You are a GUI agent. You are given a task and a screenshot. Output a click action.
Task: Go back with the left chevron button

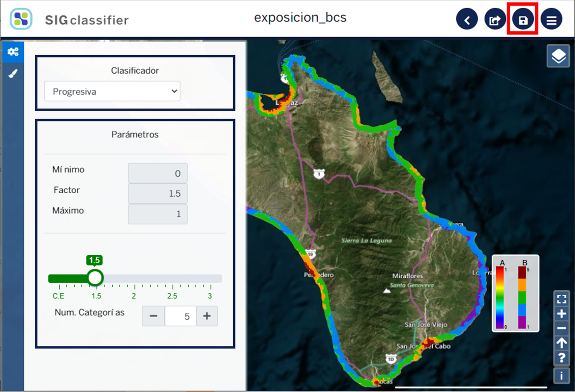coord(467,19)
